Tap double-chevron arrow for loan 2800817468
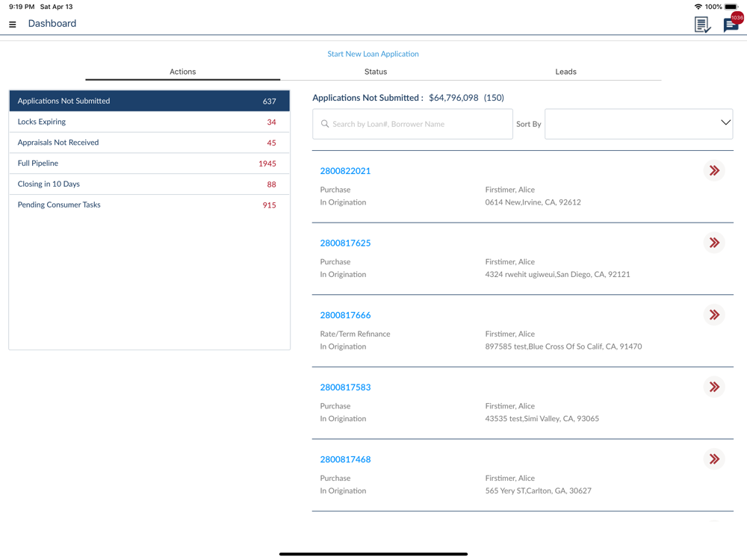747x560 pixels. (x=714, y=459)
